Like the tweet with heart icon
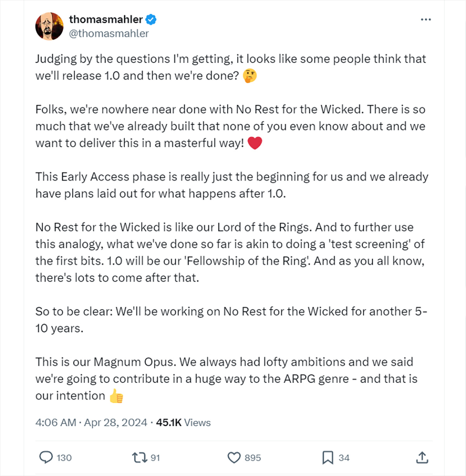Viewport: 466px width, 476px height. (234, 458)
